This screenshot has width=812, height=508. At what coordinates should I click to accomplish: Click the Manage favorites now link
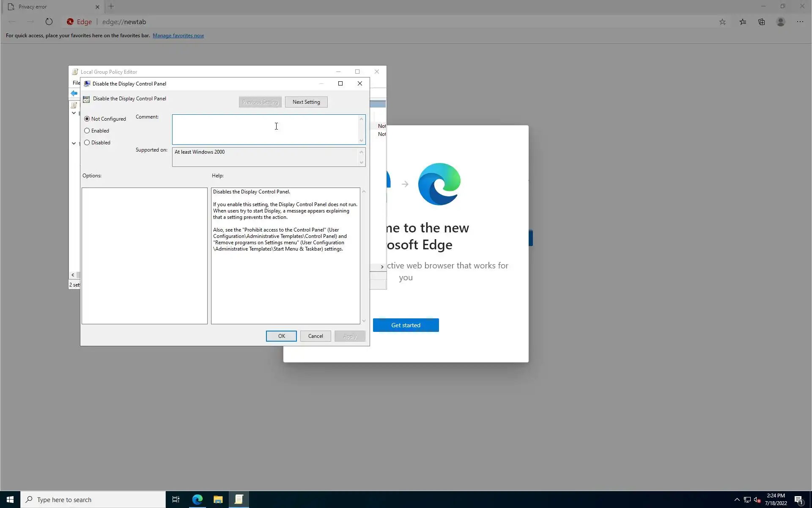coord(178,36)
